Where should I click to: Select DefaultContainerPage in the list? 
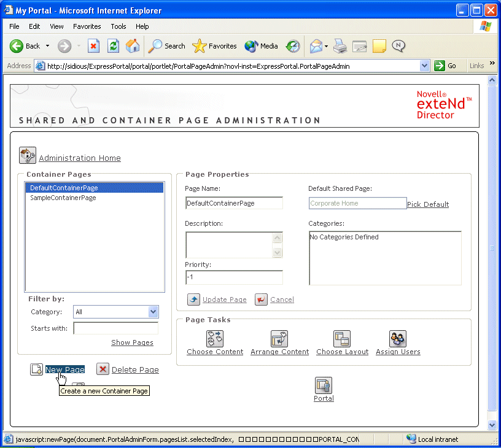tap(95, 188)
